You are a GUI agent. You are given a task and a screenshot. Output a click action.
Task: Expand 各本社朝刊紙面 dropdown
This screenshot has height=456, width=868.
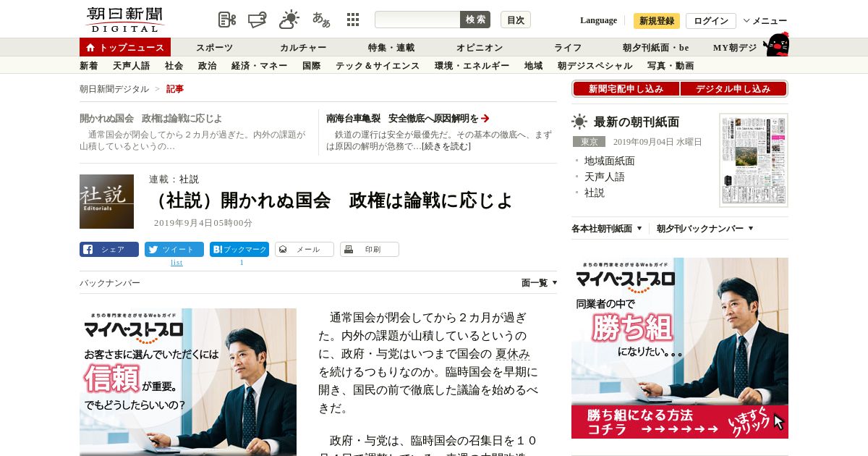(x=607, y=229)
